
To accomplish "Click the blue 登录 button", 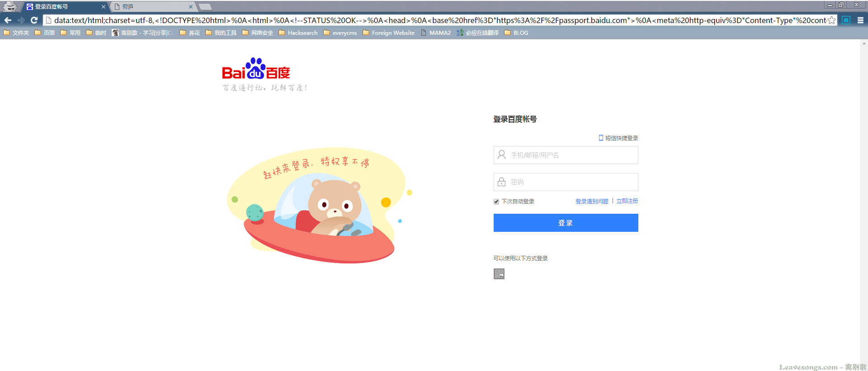I will click(x=566, y=223).
